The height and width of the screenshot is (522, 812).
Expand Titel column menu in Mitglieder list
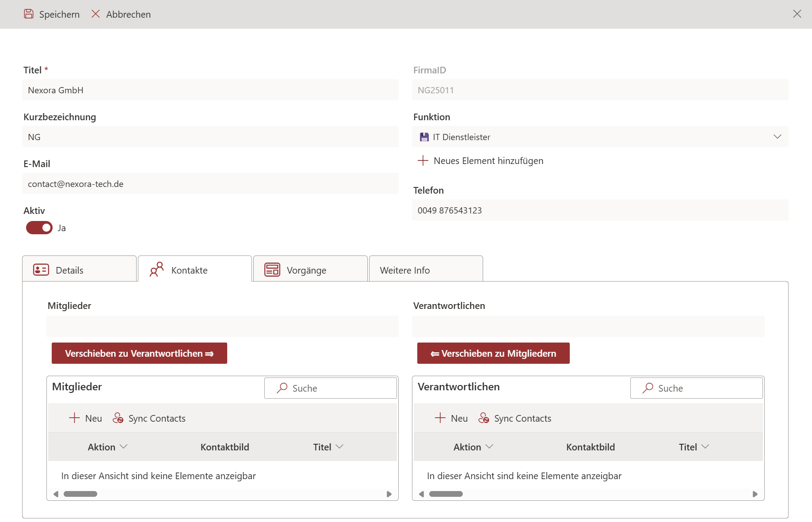click(x=339, y=447)
